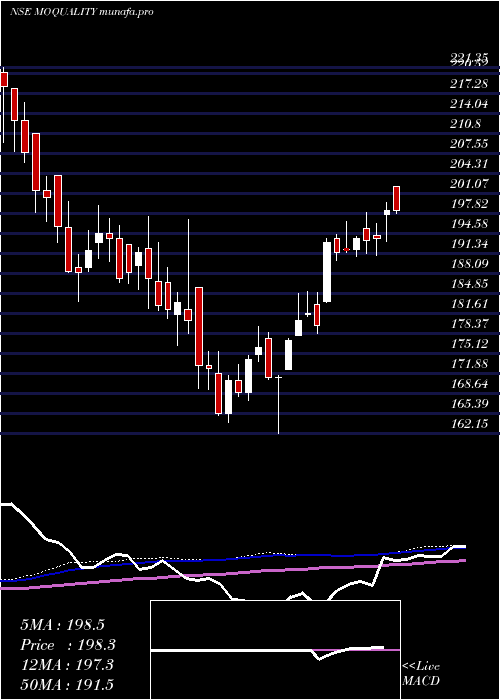Click the 201.07 price level label
Viewport: 500px width, 700px height.
point(469,184)
